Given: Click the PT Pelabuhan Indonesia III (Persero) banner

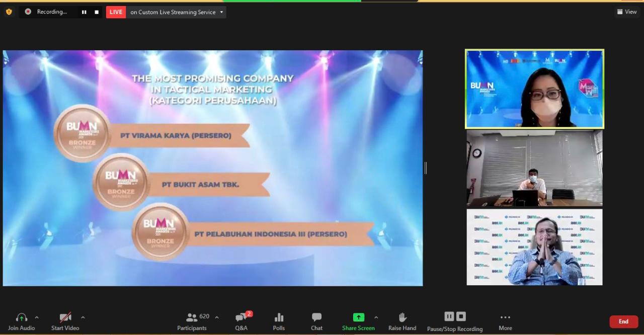Looking at the screenshot, I should click(280, 234).
